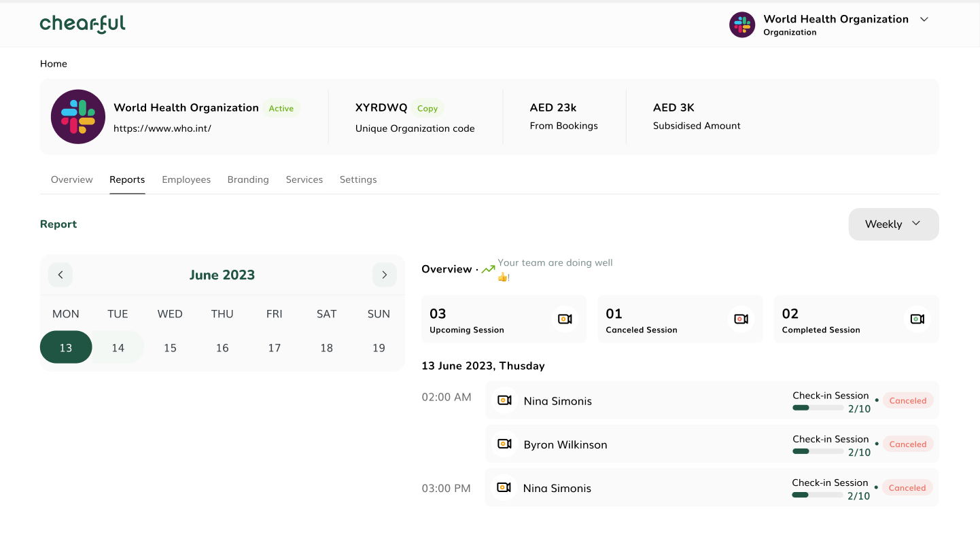Click the Canceled Session camera icon
This screenshot has height=560, width=980.
(741, 319)
